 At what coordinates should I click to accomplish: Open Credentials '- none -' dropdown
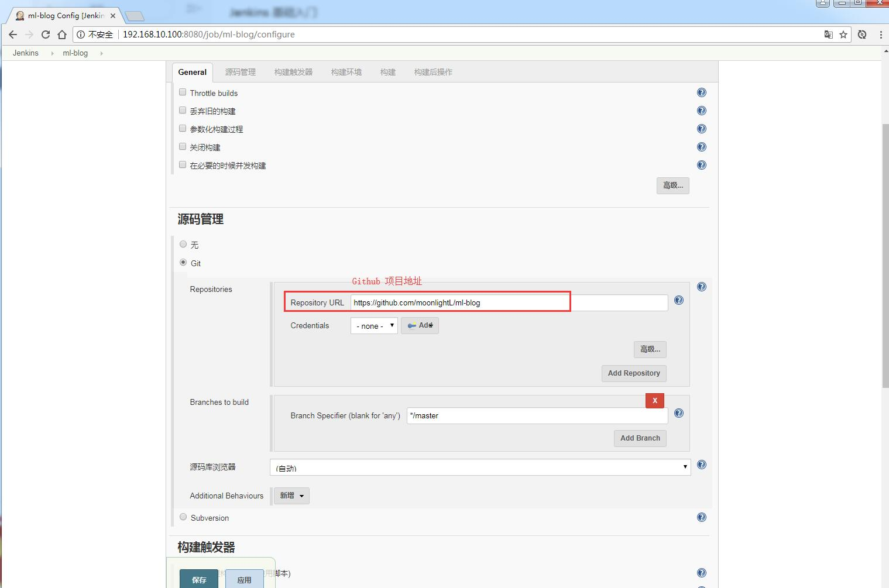click(x=374, y=326)
